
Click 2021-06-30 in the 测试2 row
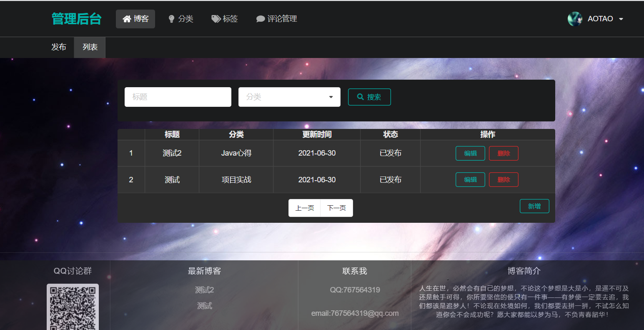317,153
